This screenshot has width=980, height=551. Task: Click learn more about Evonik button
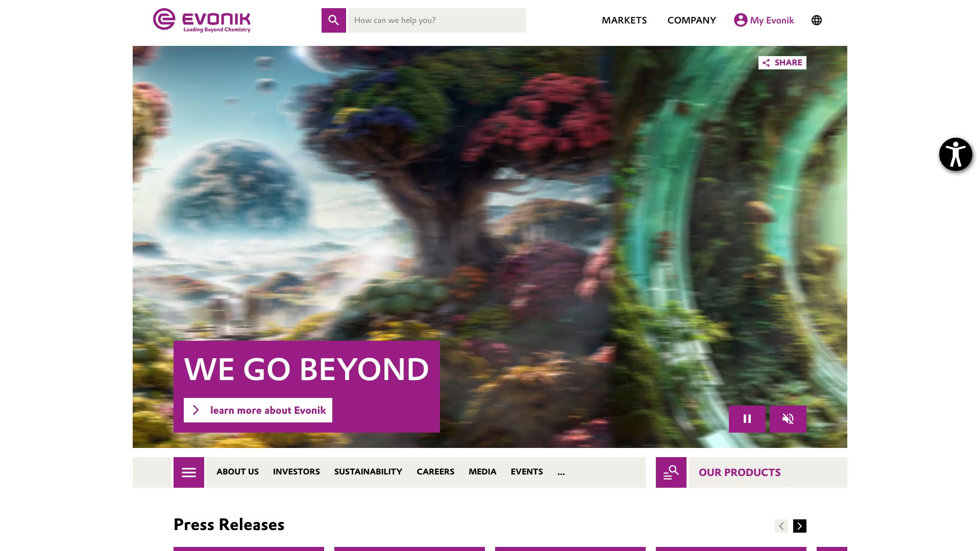258,410
